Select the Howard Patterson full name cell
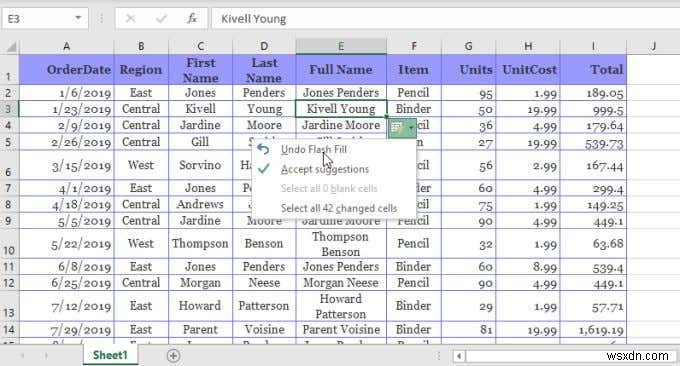This screenshot has height=366, width=680. [x=341, y=306]
